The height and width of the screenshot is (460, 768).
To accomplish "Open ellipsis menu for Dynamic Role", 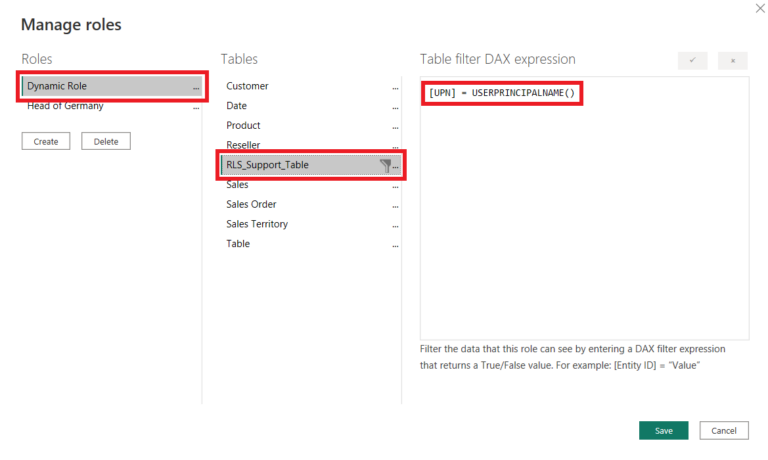I will 196,88.
